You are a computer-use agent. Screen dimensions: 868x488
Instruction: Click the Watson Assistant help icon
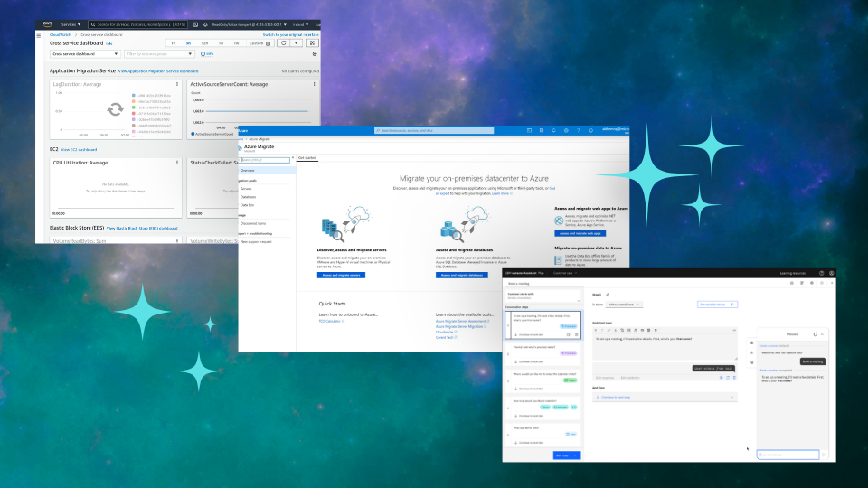click(821, 272)
